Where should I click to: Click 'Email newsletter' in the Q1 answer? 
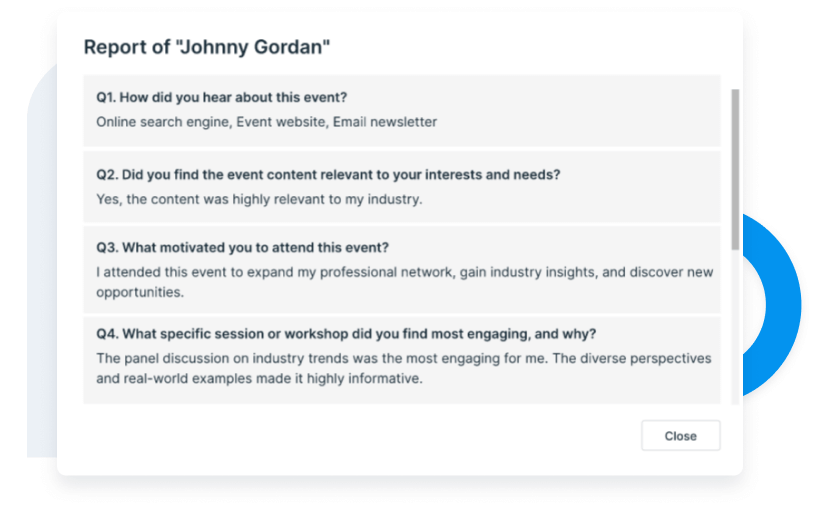coord(385,122)
